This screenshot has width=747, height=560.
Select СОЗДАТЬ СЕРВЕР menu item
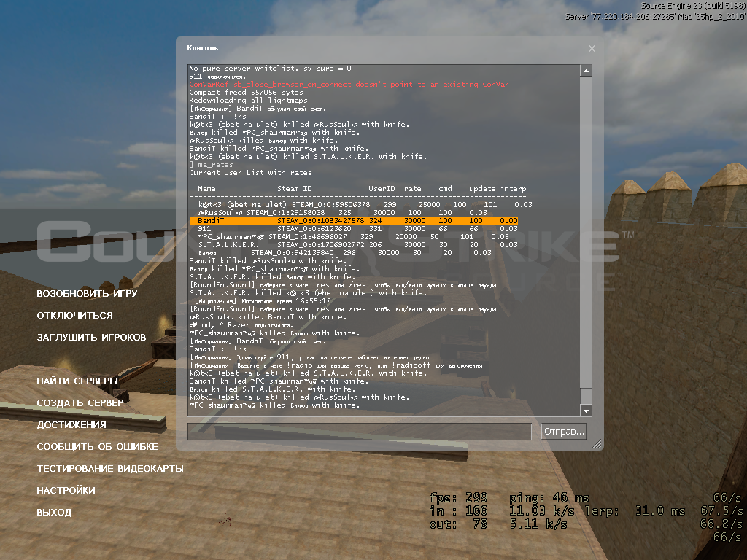click(x=80, y=402)
